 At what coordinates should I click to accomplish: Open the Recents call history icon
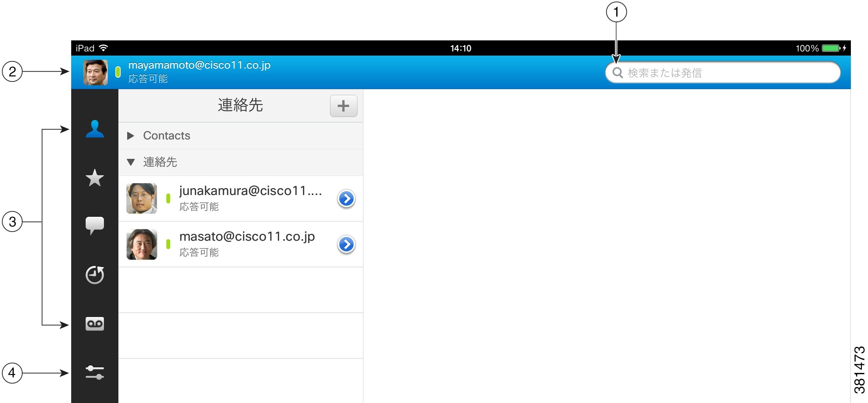[x=94, y=275]
